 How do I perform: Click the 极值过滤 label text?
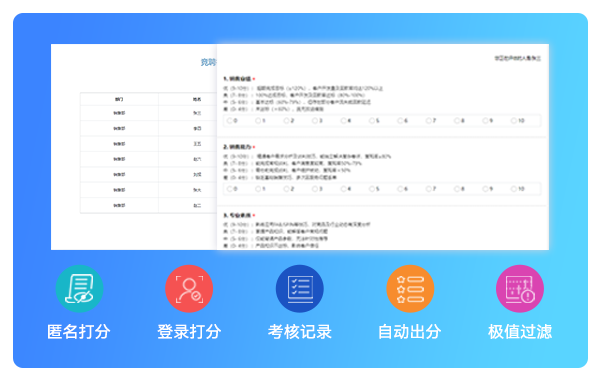(x=520, y=332)
